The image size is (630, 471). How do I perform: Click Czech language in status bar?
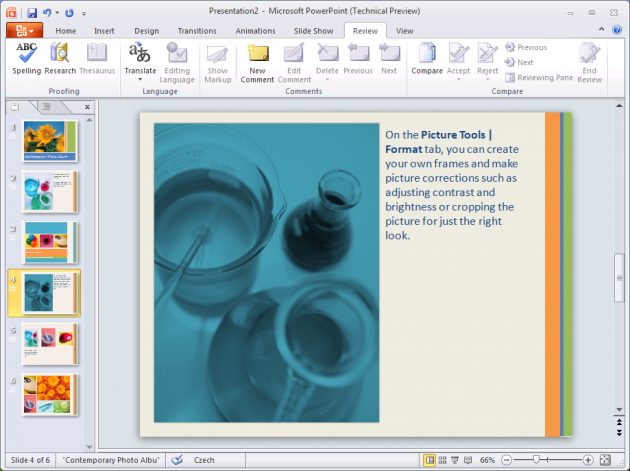[204, 460]
